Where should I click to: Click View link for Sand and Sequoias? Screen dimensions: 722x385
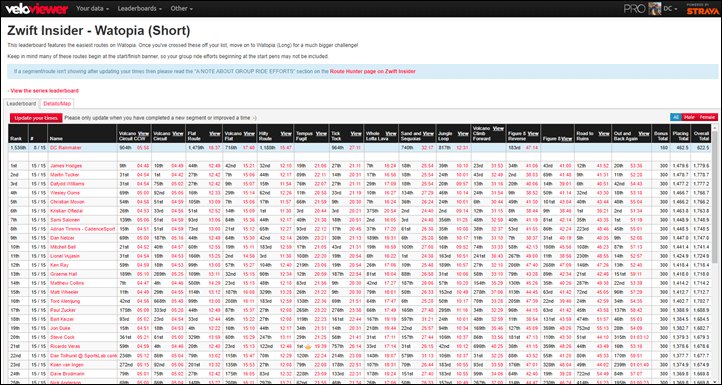click(428, 134)
